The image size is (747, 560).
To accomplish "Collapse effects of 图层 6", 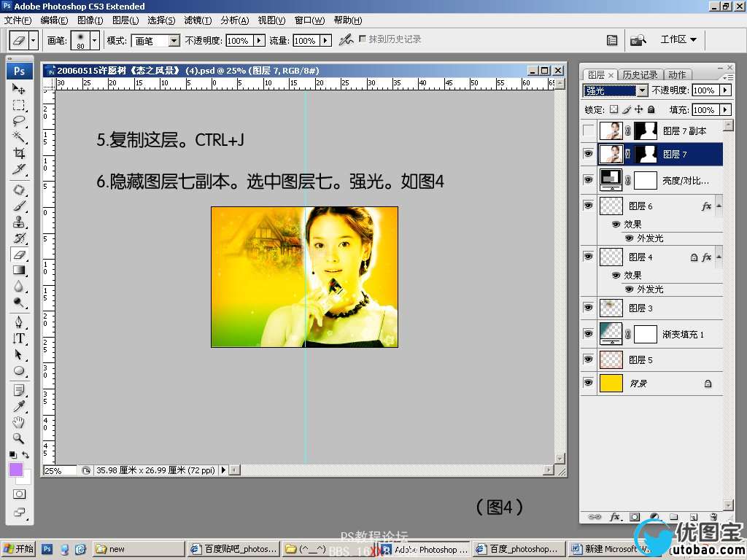I will click(x=719, y=206).
